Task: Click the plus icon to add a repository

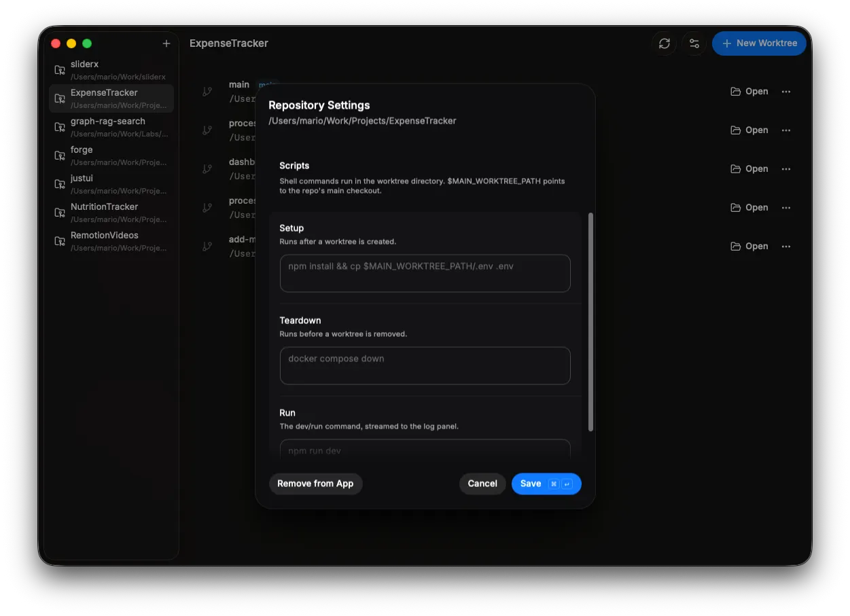Action: [166, 43]
